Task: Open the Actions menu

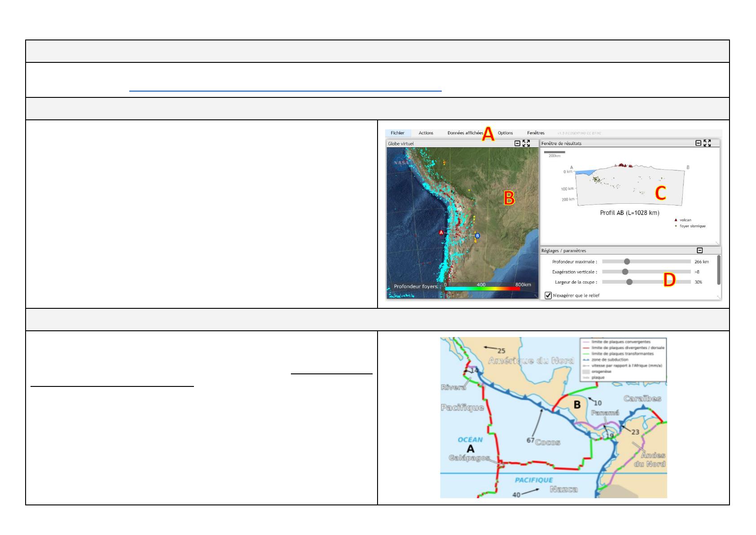Action: [x=426, y=133]
